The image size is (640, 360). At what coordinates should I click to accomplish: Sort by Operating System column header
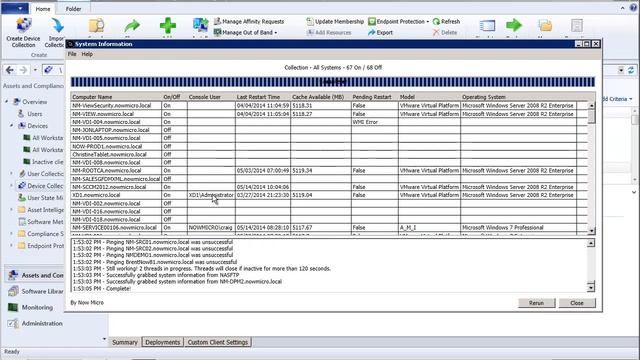tap(518, 97)
